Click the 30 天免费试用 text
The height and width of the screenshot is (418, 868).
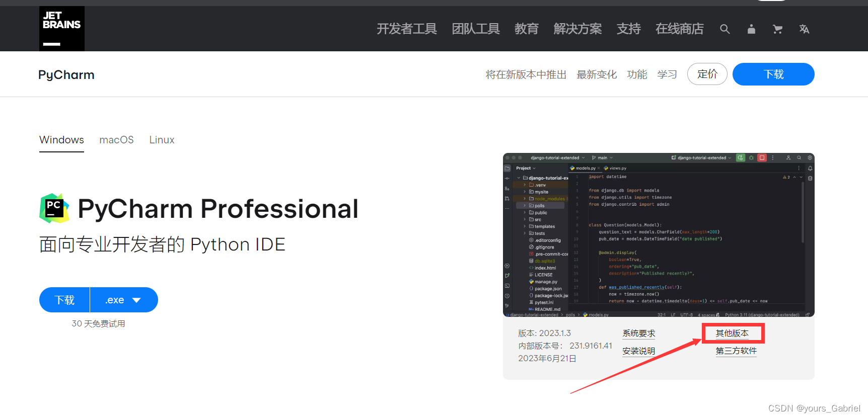98,323
